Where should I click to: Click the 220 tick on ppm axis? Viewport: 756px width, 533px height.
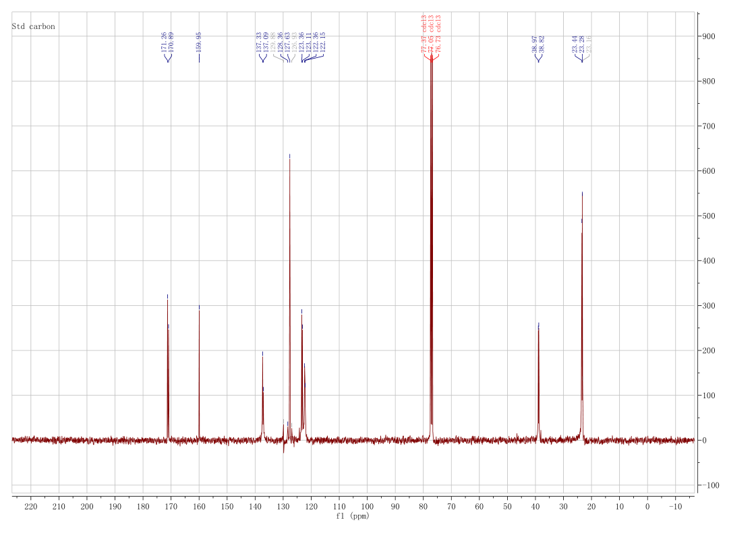coord(31,506)
